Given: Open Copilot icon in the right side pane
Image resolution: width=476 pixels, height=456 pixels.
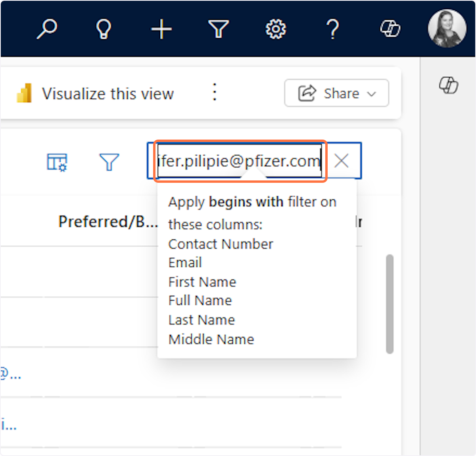Looking at the screenshot, I should [449, 85].
